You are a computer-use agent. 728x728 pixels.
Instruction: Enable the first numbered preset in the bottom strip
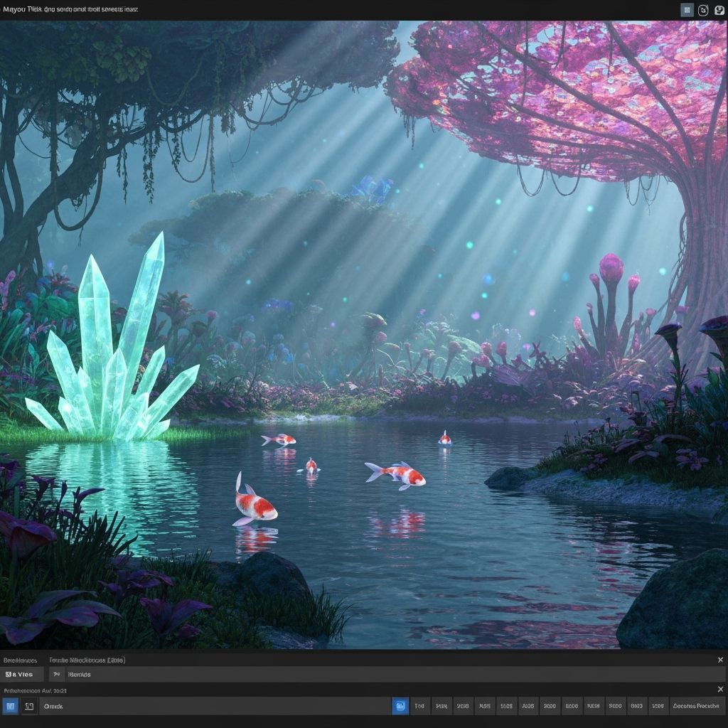(419, 706)
